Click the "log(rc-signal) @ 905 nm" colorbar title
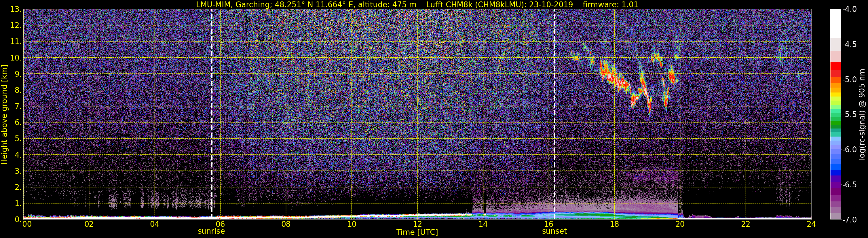 coord(862,114)
